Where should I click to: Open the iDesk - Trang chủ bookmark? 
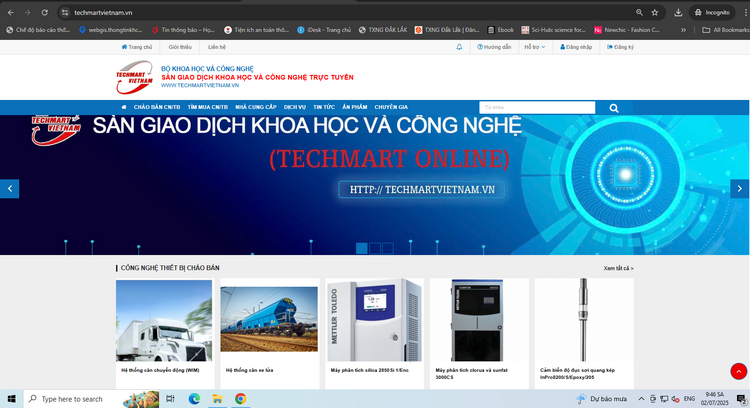[x=324, y=30]
